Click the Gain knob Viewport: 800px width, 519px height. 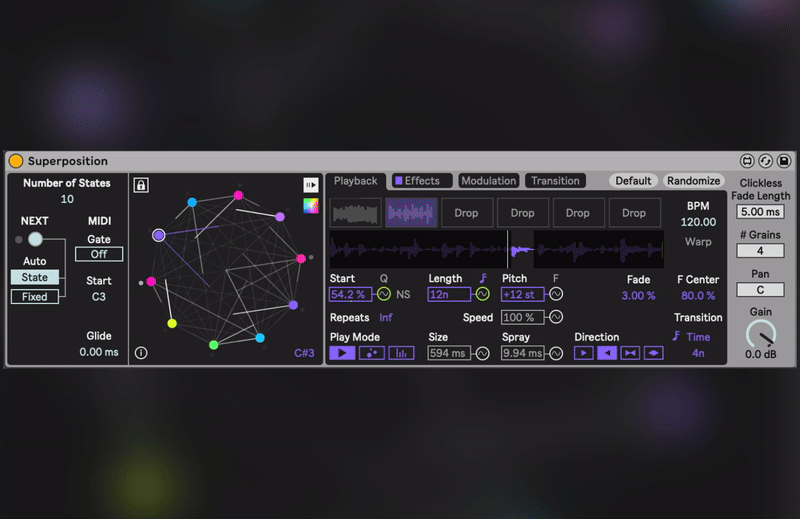point(760,334)
